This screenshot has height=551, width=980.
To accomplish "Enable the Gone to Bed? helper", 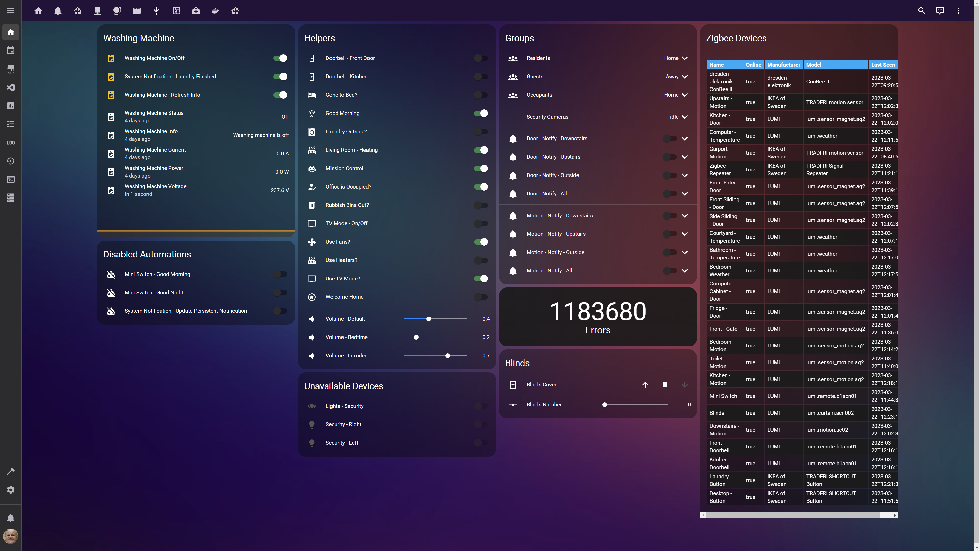I will pos(481,95).
